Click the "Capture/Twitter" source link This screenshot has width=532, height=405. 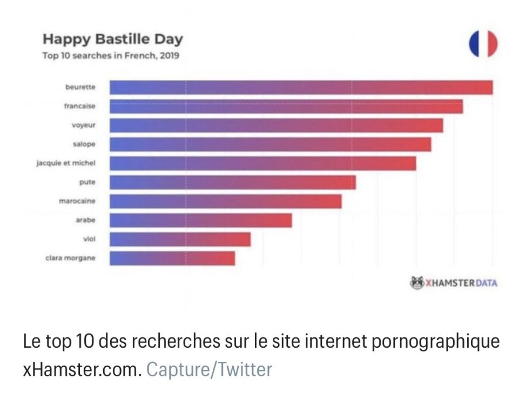pyautogui.click(x=210, y=370)
